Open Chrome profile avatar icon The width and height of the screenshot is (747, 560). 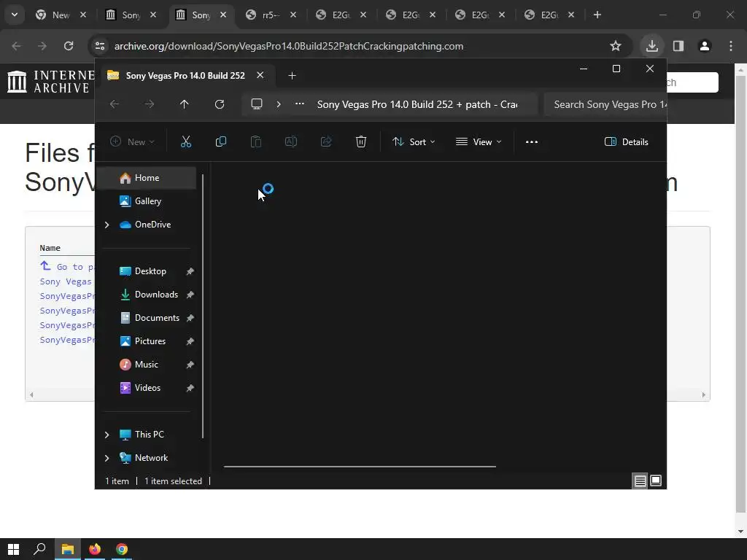coord(705,46)
